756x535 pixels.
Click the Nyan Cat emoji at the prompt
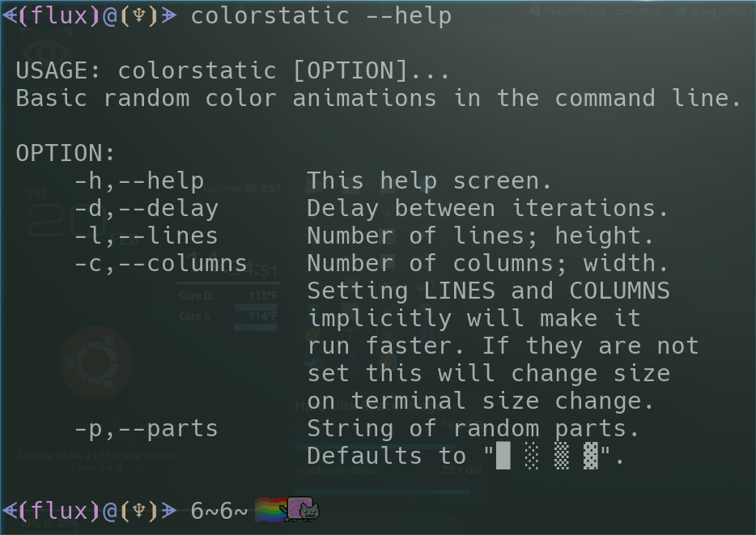click(303, 509)
